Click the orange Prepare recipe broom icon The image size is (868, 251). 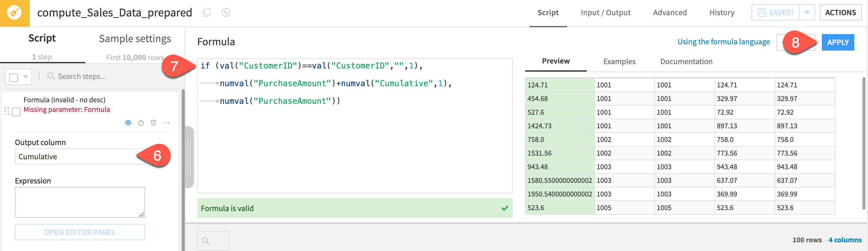click(x=15, y=13)
